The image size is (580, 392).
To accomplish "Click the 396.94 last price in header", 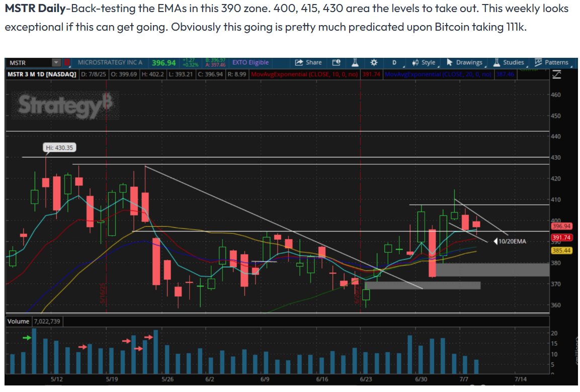I will pyautogui.click(x=163, y=63).
